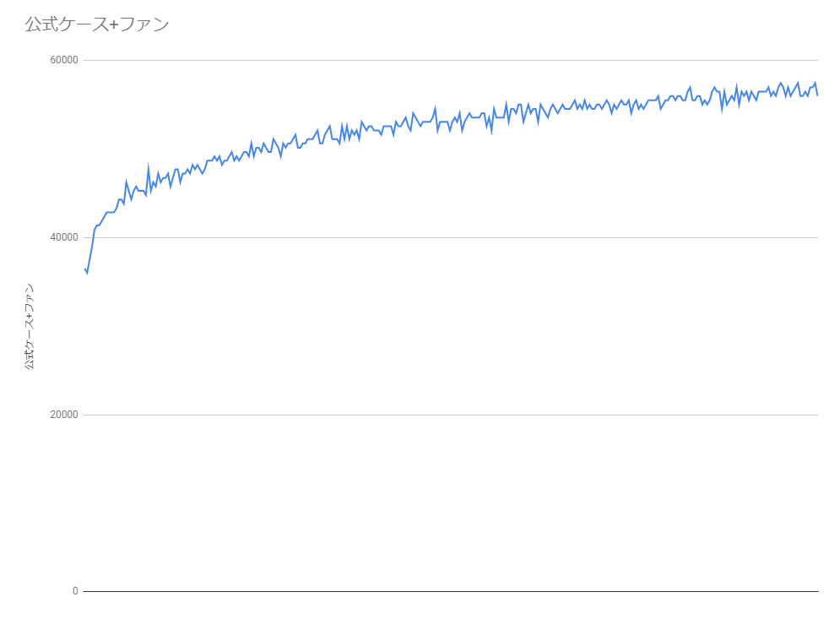This screenshot has width=840, height=619.
Task: Click the 40000 horizontal gridline
Action: click(451, 237)
